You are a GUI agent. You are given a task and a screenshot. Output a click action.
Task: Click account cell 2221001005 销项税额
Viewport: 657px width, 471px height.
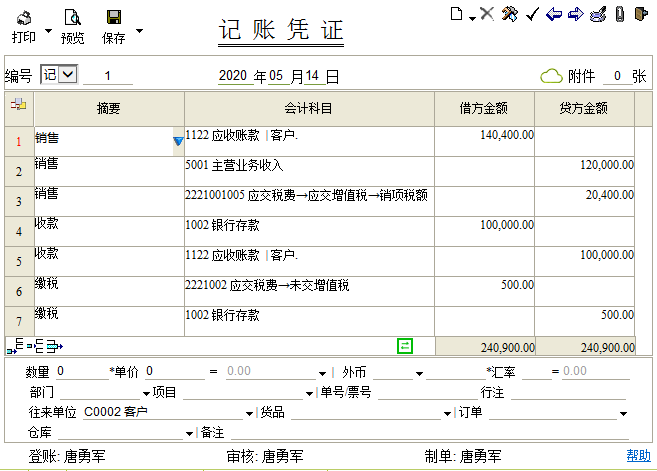tap(309, 202)
